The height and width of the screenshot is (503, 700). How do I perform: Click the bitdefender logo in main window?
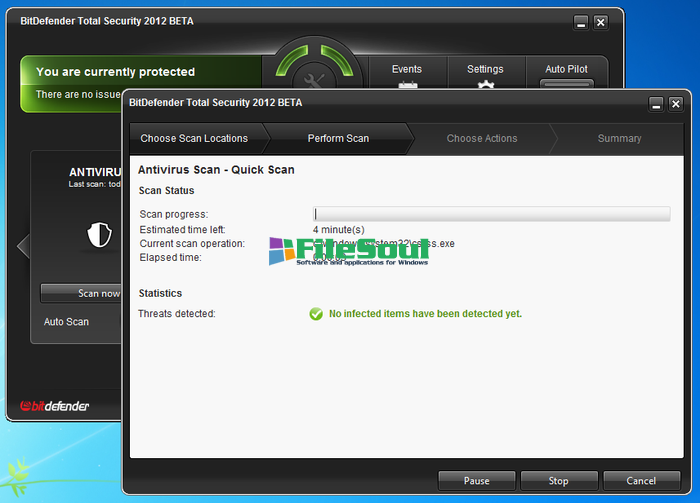[54, 406]
